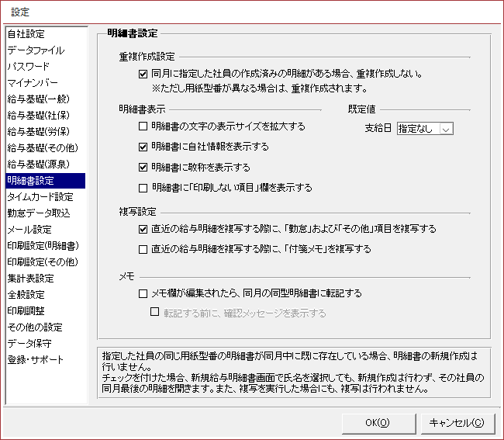Enable 明細書の文字の表示サイズを拡大する checkbox
504x440 pixels.
click(x=143, y=126)
